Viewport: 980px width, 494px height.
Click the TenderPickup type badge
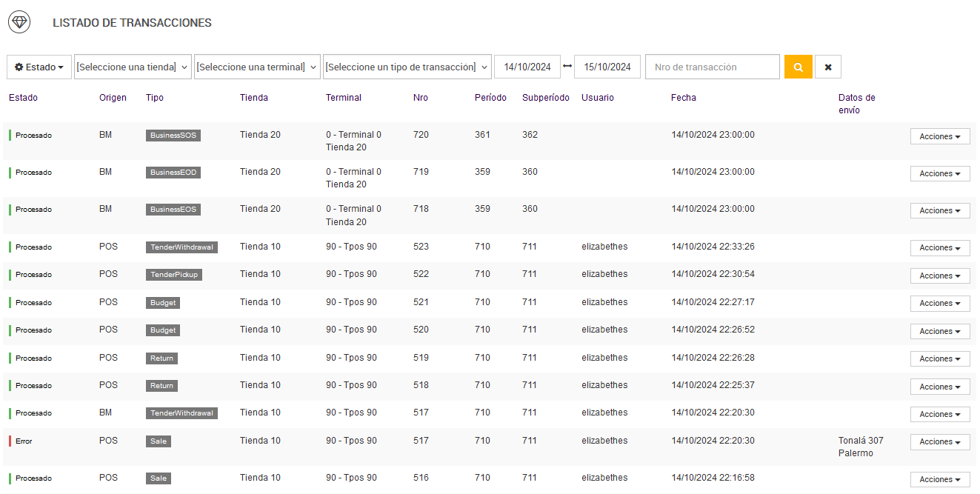coord(174,275)
